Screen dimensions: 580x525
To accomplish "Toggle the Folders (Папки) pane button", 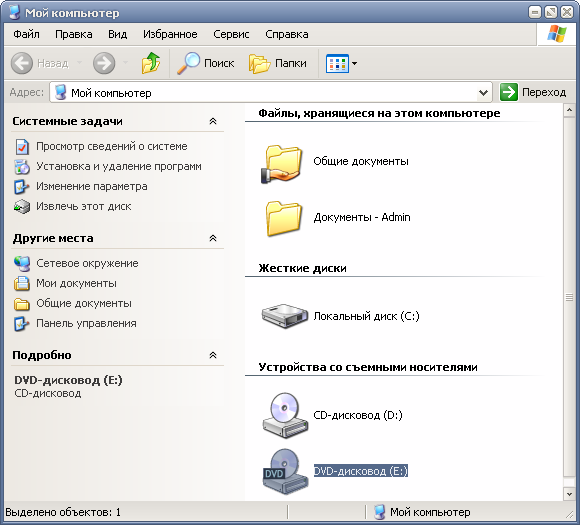I will coord(278,63).
